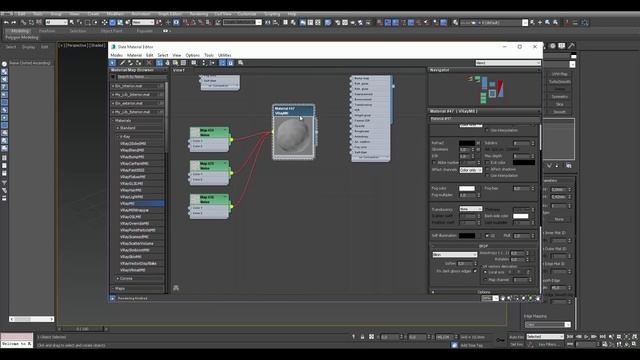The image size is (640, 360).
Task: Expand the Standard materials group
Action: [118, 128]
